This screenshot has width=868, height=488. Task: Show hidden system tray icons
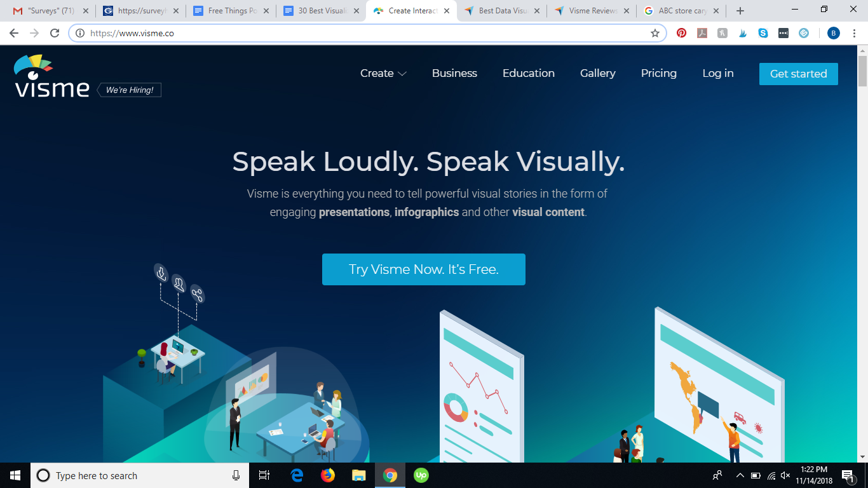740,475
